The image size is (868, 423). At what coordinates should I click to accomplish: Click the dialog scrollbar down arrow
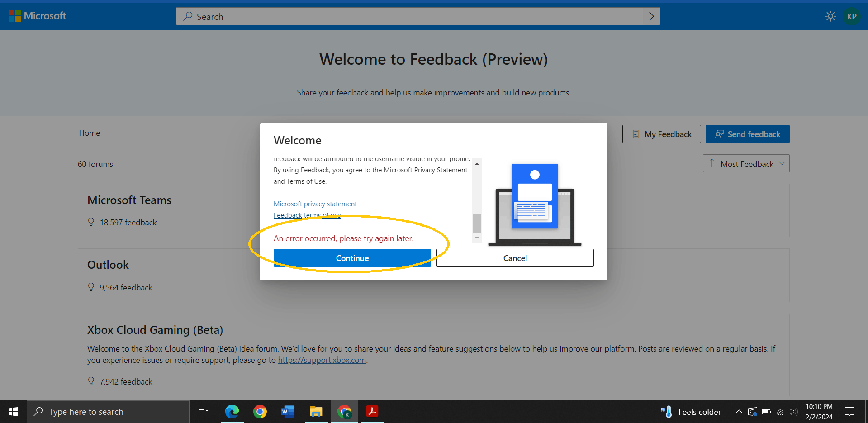pyautogui.click(x=477, y=238)
